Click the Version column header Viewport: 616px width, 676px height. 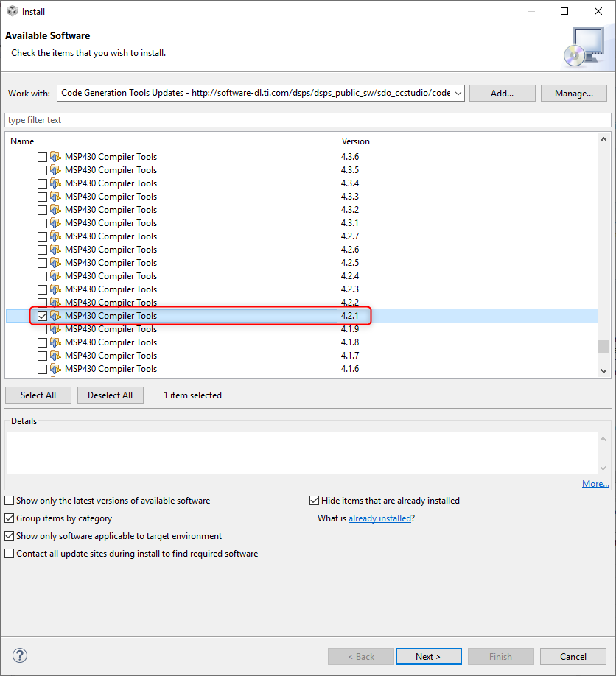[x=355, y=141]
